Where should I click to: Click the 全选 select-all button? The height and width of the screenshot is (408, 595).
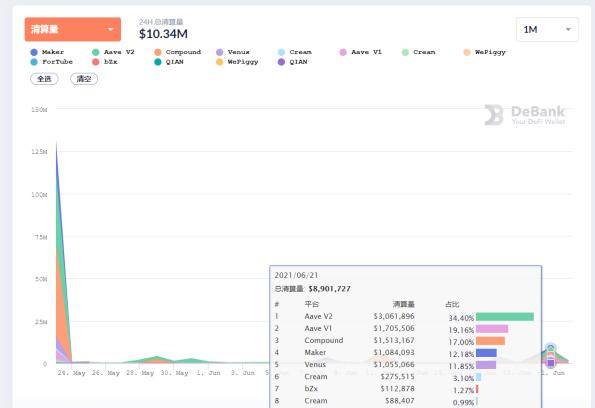(x=44, y=79)
